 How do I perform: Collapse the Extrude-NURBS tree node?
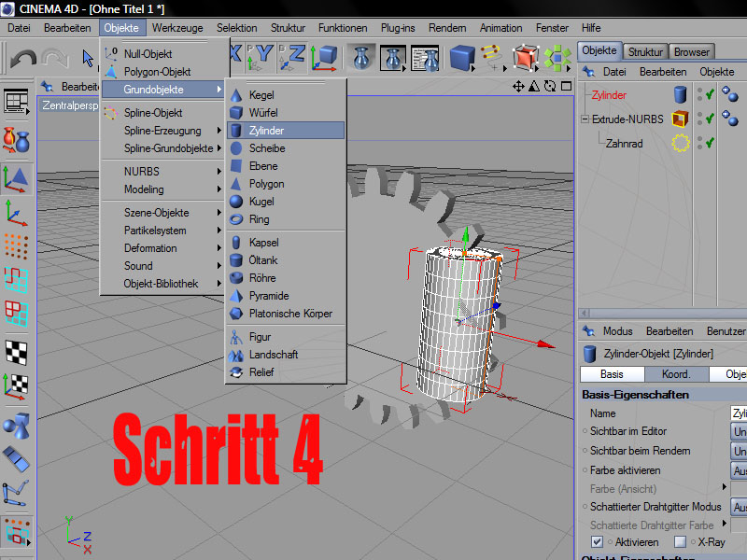(585, 119)
